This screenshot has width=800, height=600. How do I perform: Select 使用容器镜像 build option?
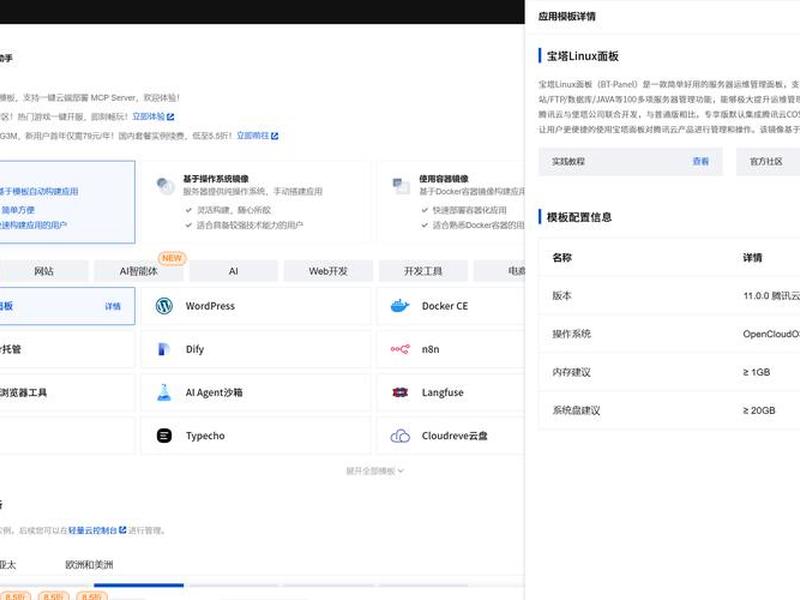tap(451, 202)
